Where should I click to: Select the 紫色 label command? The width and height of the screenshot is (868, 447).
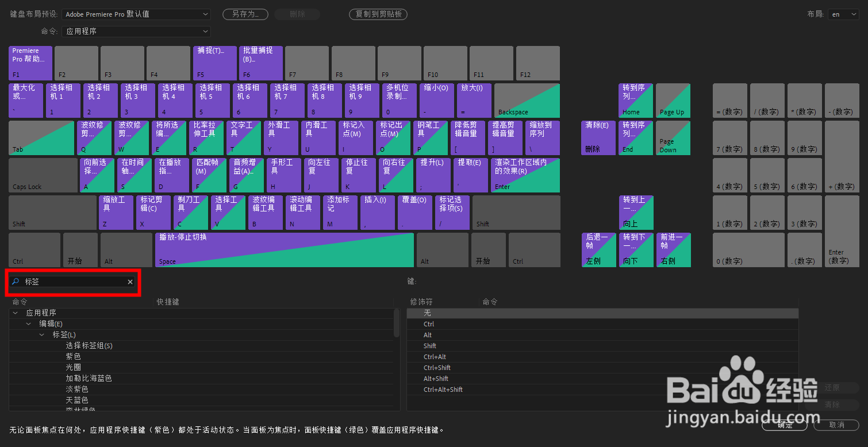(201, 357)
